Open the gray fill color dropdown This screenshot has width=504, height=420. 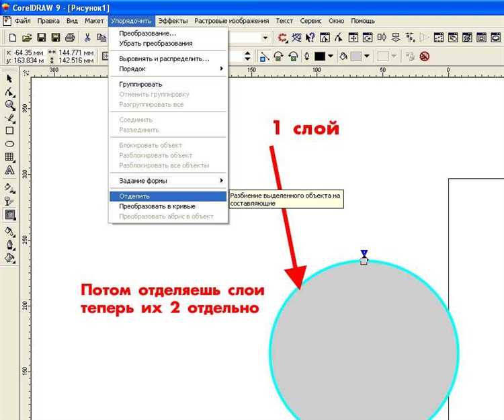pos(367,56)
